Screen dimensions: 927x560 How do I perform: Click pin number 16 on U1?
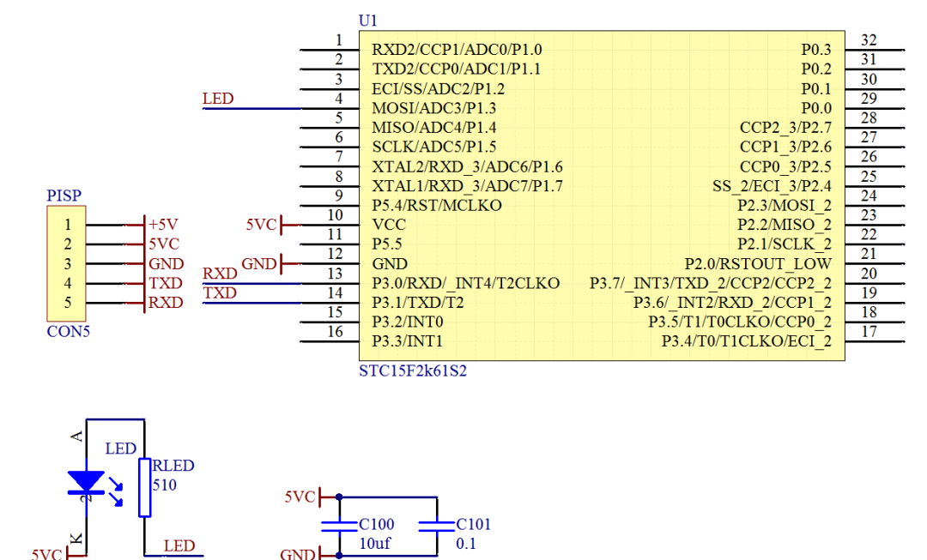pos(336,332)
